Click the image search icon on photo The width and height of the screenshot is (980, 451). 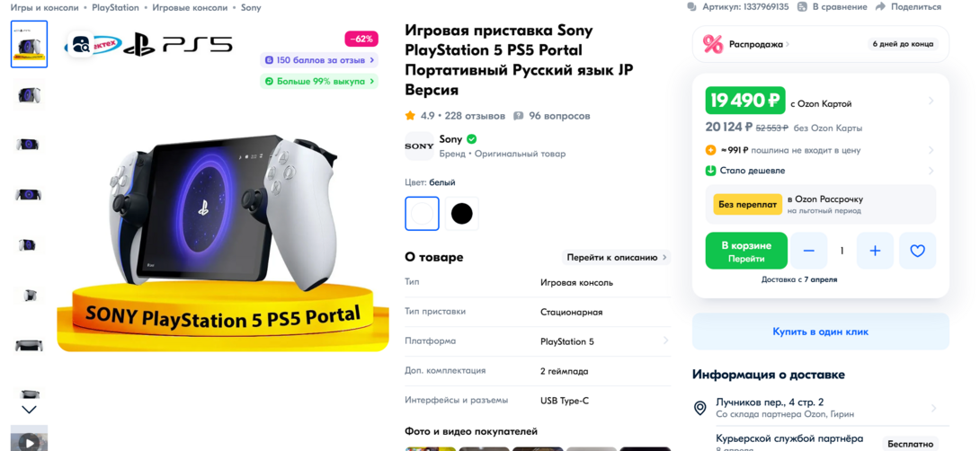81,44
